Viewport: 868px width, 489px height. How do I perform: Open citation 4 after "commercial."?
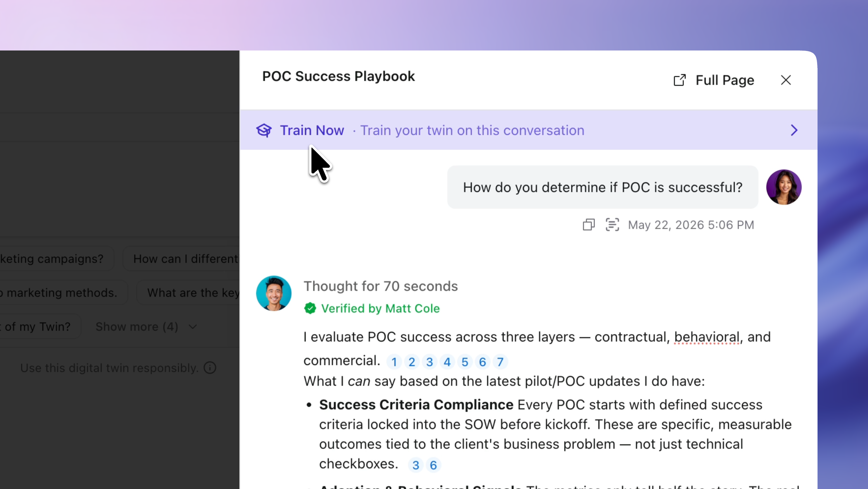tap(447, 362)
